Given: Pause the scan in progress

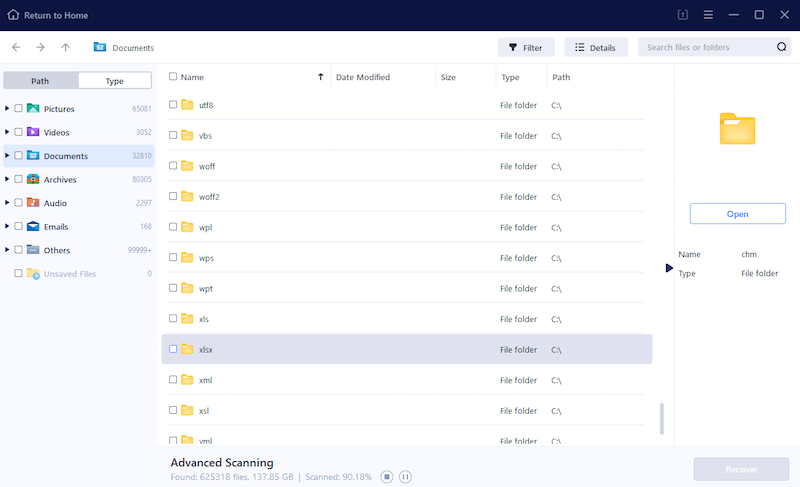Looking at the screenshot, I should (x=405, y=477).
